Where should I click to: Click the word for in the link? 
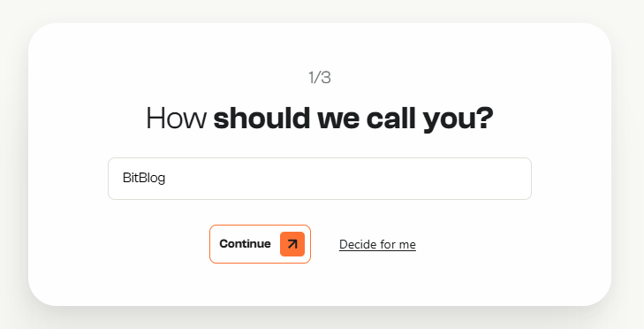387,244
